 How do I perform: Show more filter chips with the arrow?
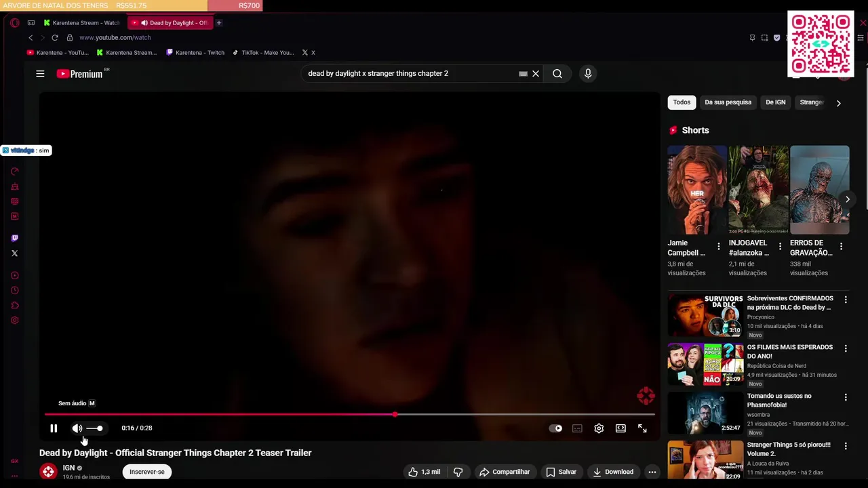pos(838,103)
